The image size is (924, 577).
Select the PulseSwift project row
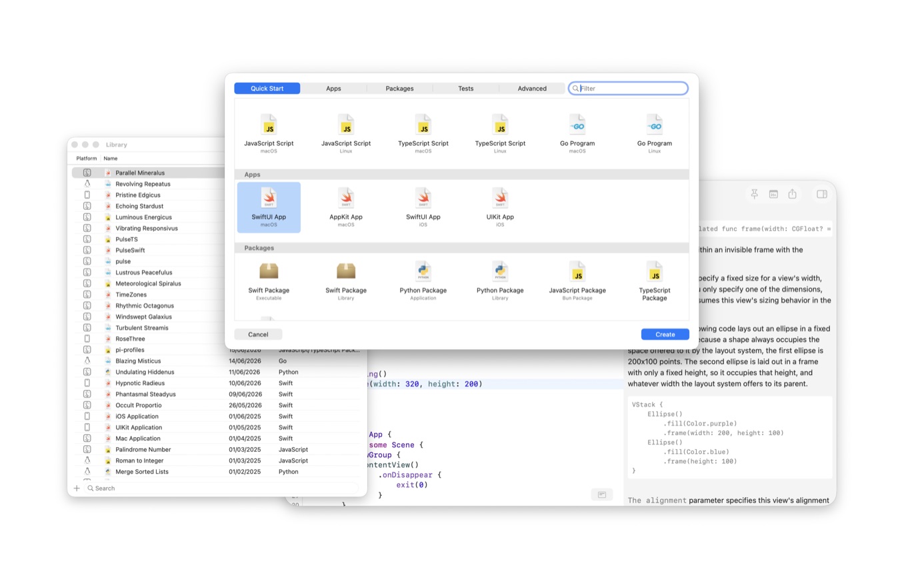[148, 251]
